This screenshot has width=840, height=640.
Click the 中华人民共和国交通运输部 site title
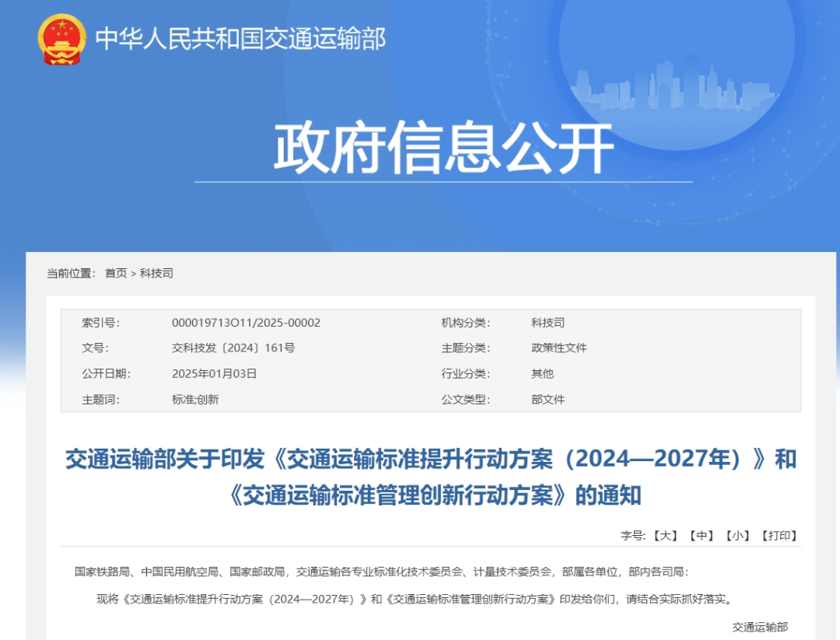point(240,39)
